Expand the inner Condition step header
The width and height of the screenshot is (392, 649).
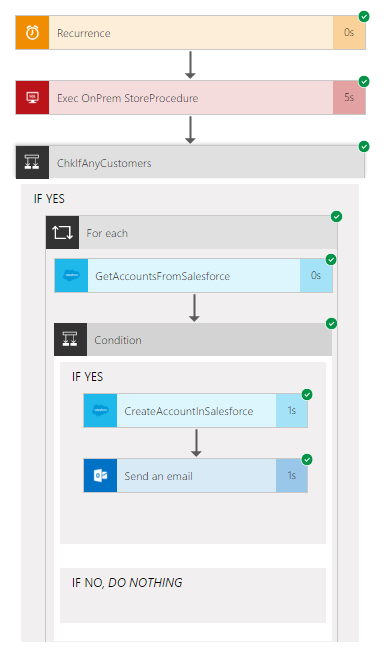point(193,339)
